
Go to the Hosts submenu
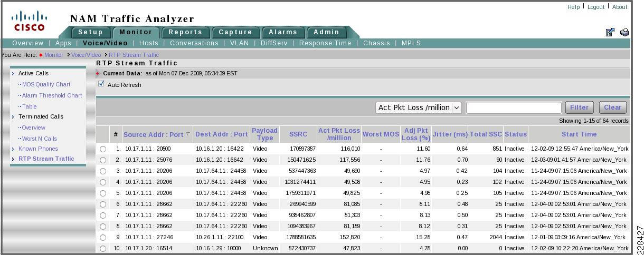(148, 43)
